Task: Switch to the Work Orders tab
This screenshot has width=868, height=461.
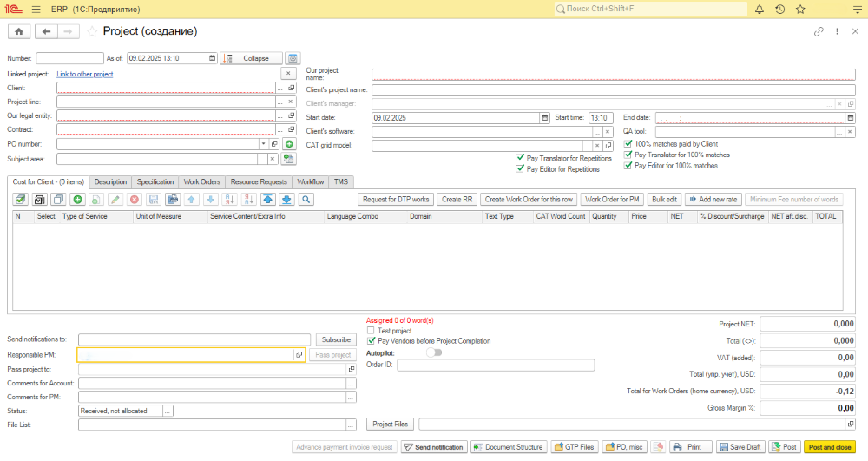Action: [x=201, y=182]
